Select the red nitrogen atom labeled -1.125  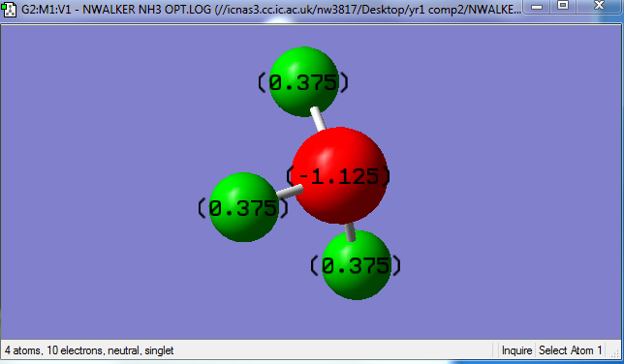click(x=339, y=175)
